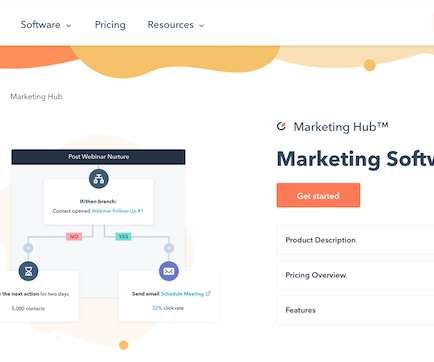The width and height of the screenshot is (434, 362).
Task: Expand the Features section
Action: click(x=355, y=310)
